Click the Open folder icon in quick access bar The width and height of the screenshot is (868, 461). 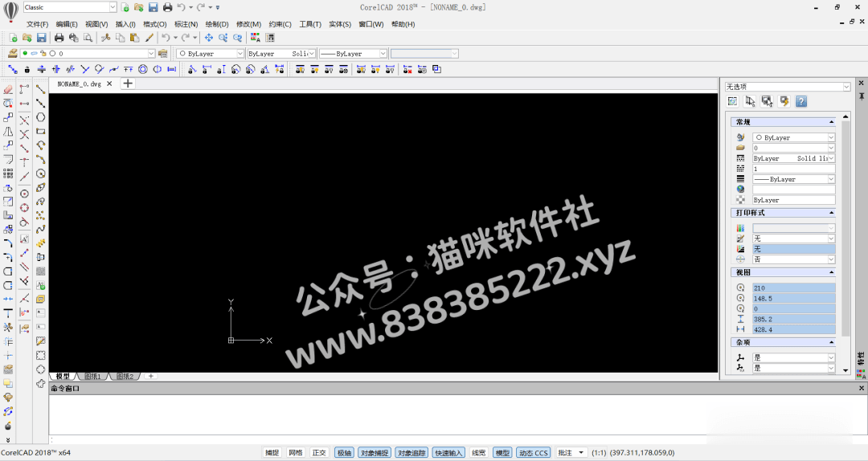[138, 7]
